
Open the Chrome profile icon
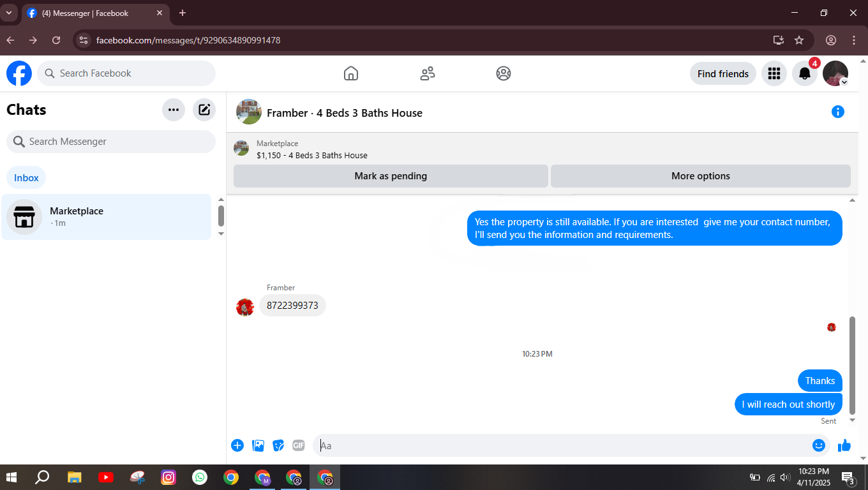[831, 40]
